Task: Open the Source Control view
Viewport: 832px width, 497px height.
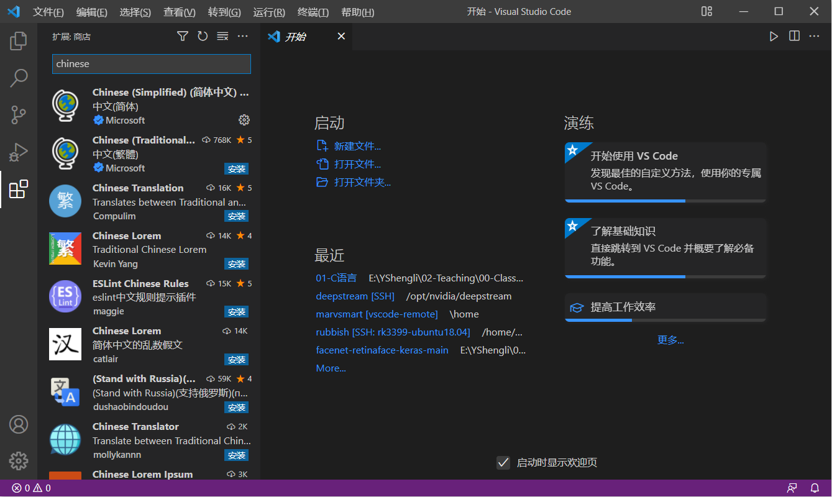Action: (x=19, y=115)
